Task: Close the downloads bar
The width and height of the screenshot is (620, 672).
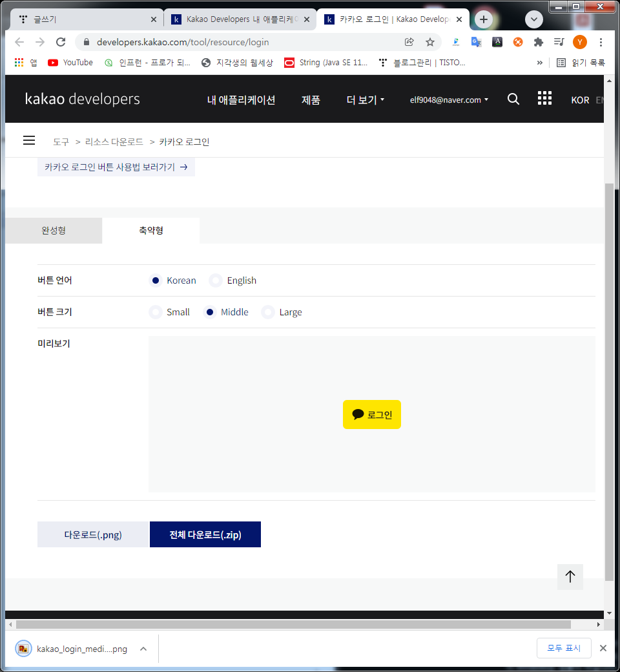Action: point(603,648)
